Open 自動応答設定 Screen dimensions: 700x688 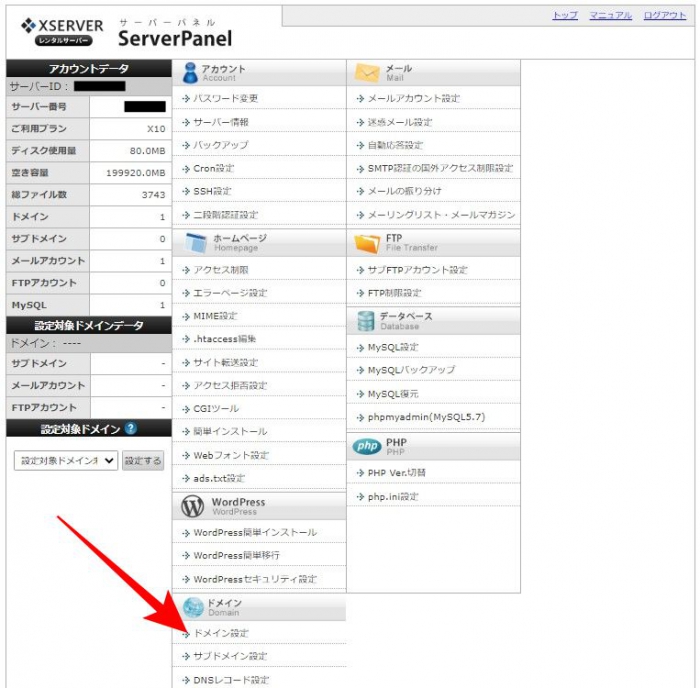point(395,145)
